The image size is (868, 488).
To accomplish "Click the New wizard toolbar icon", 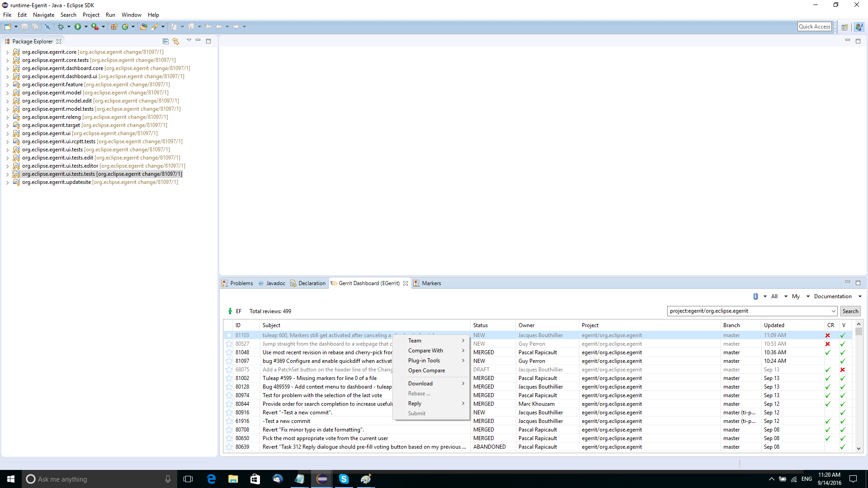I will coord(8,27).
